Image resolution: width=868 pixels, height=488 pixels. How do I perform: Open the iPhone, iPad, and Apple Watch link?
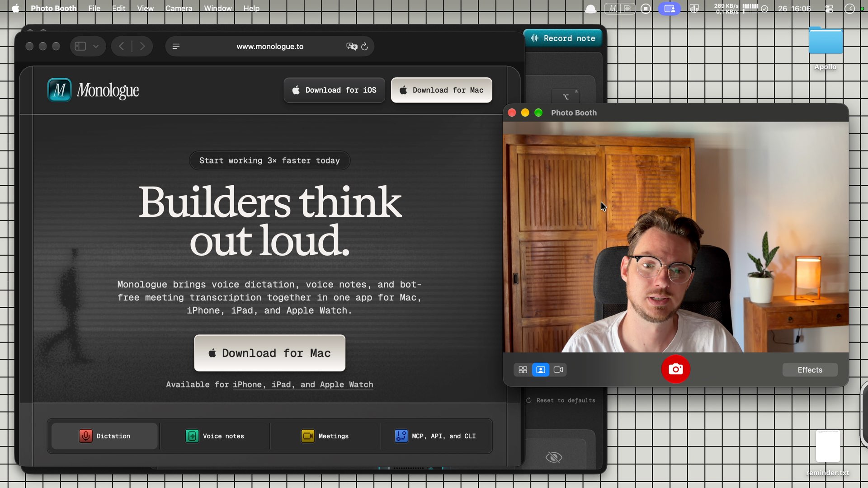(x=303, y=385)
